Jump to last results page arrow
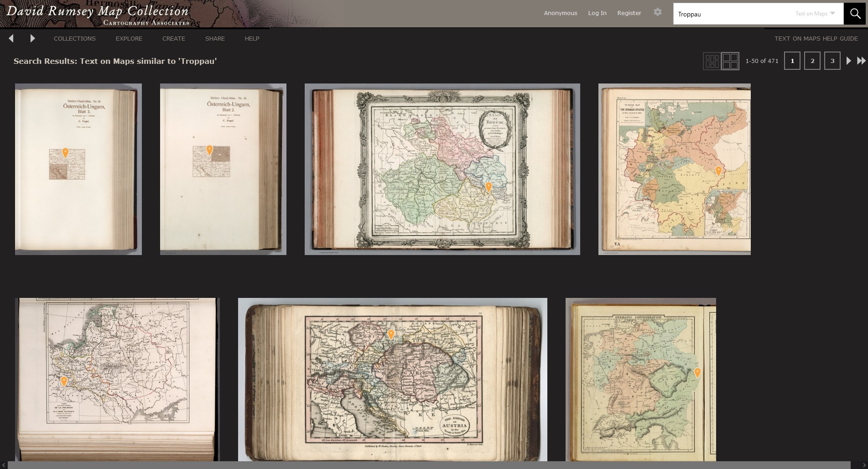Image resolution: width=868 pixels, height=469 pixels. pyautogui.click(x=861, y=61)
